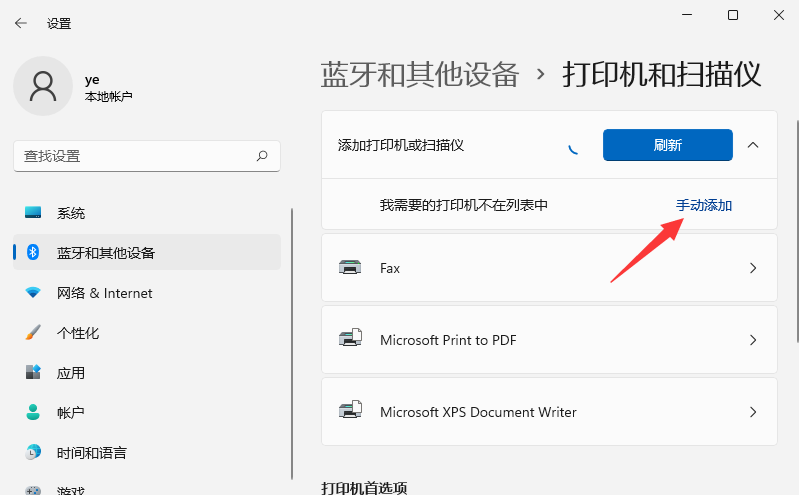Click the 手动添加 link

coord(704,205)
